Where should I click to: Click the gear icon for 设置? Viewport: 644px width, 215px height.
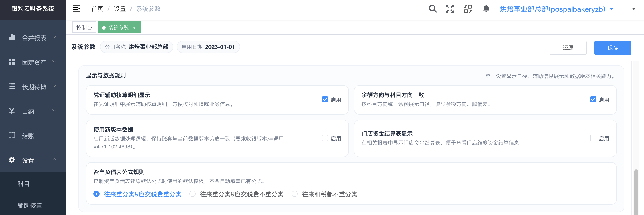12,160
